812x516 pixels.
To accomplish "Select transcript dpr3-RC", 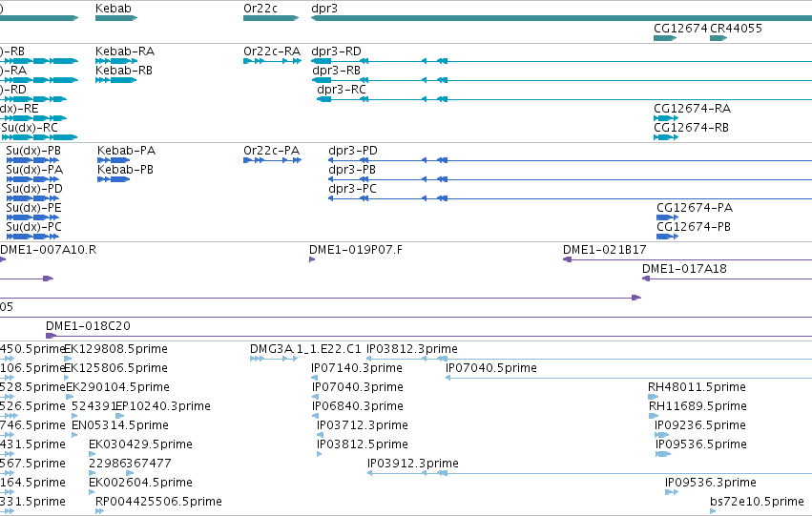I will click(x=564, y=99).
